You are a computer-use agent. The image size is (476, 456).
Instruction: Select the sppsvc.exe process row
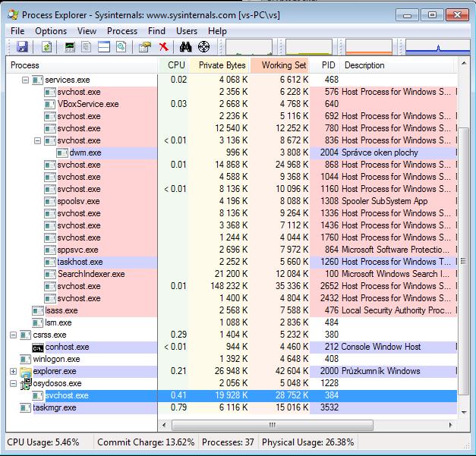pos(232,250)
